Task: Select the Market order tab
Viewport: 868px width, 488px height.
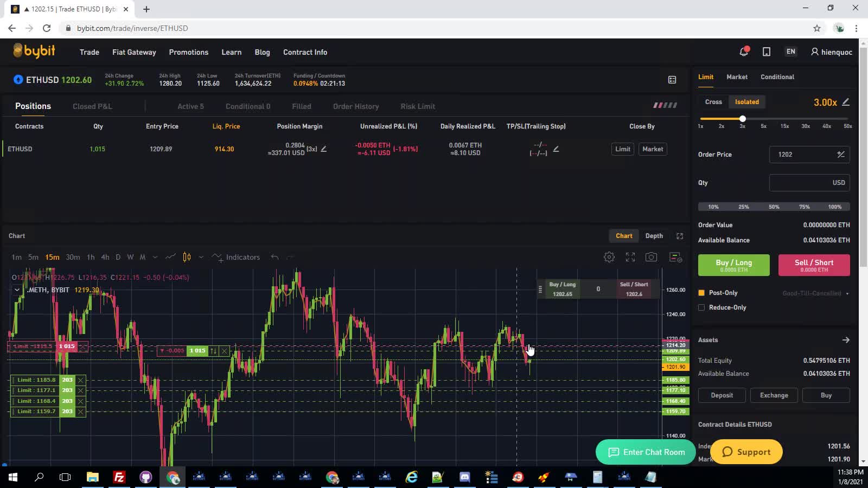Action: 737,77
